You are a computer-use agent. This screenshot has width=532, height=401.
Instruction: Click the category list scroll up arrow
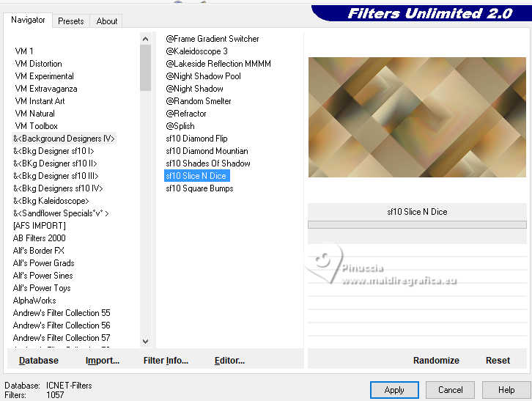click(x=146, y=39)
